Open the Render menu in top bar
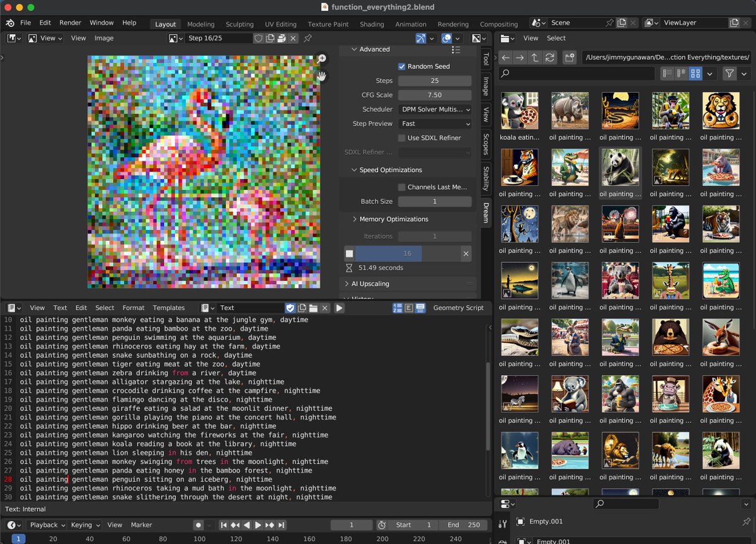Viewport: 756px width, 544px height. tap(70, 23)
